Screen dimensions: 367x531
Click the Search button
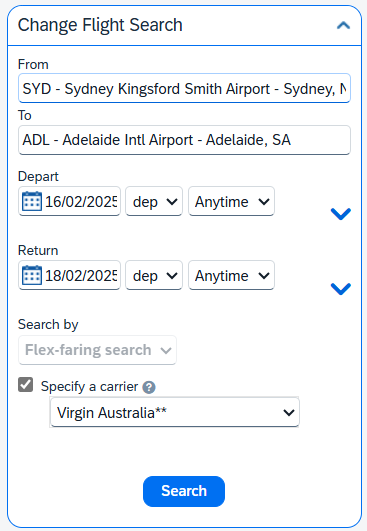(184, 491)
